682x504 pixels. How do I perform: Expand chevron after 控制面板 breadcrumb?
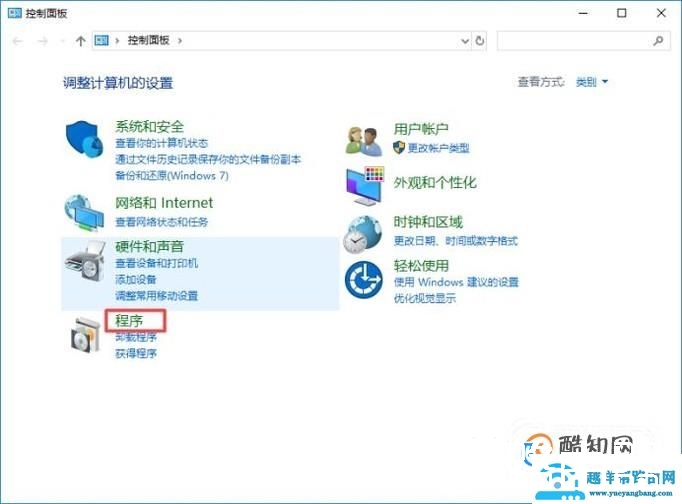[x=180, y=41]
